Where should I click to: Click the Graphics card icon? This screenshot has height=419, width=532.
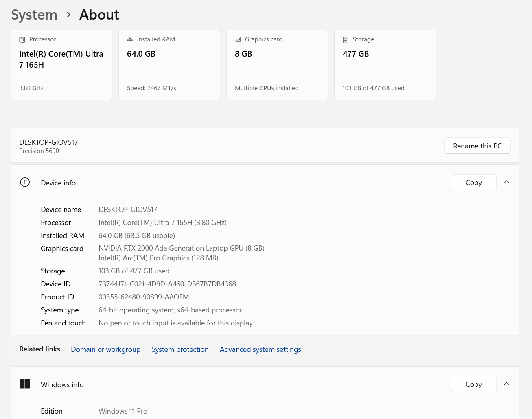click(x=238, y=39)
